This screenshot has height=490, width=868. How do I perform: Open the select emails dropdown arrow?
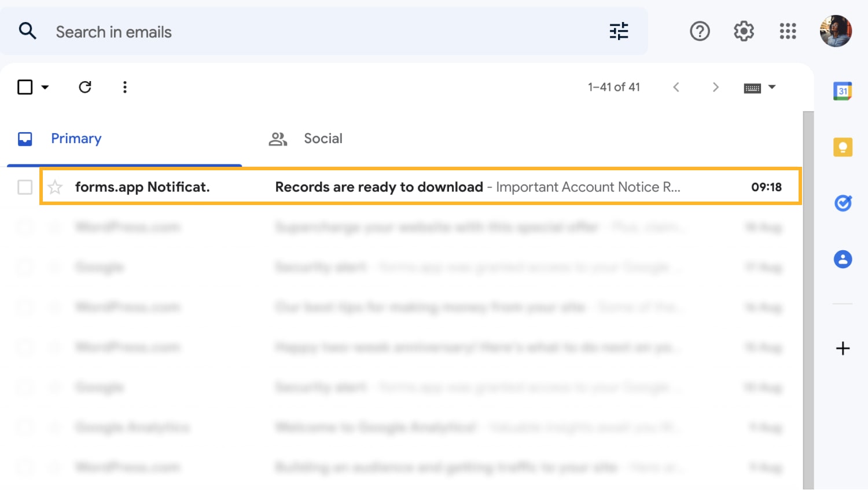pos(45,87)
